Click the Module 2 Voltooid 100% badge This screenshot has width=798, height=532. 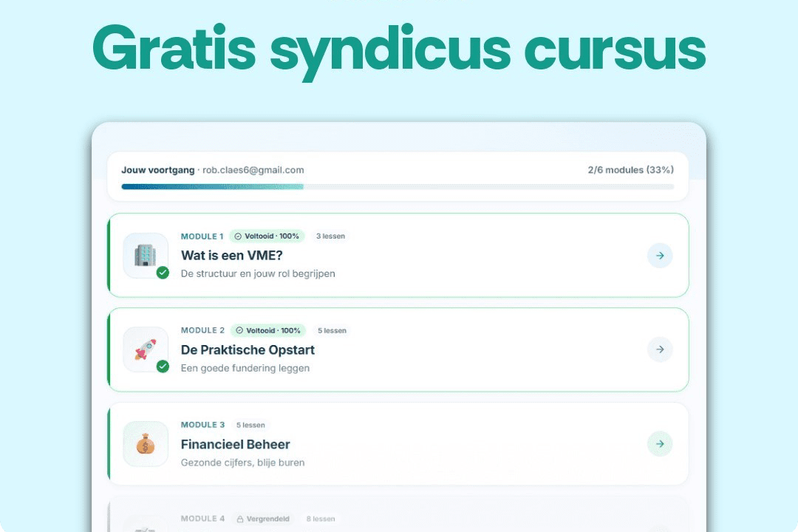click(x=268, y=330)
